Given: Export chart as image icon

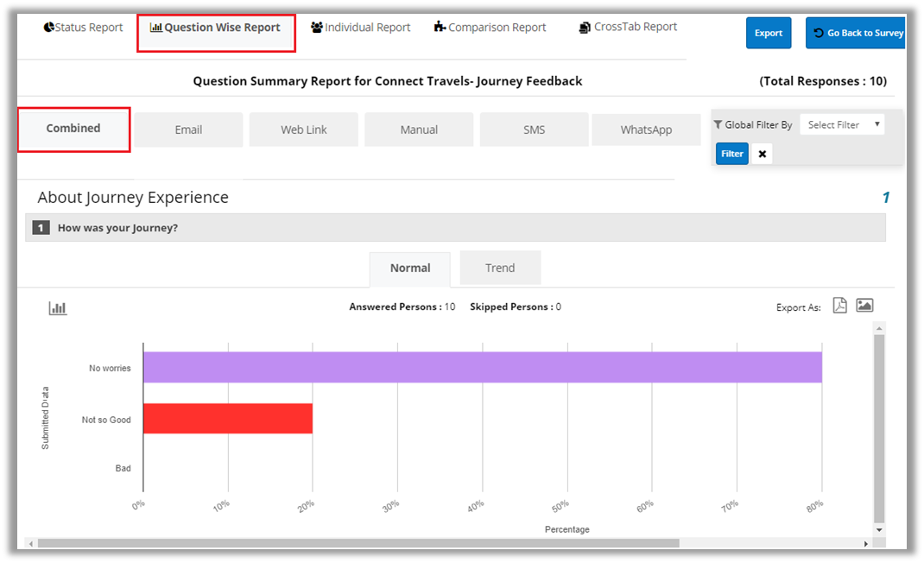Looking at the screenshot, I should click(x=864, y=306).
